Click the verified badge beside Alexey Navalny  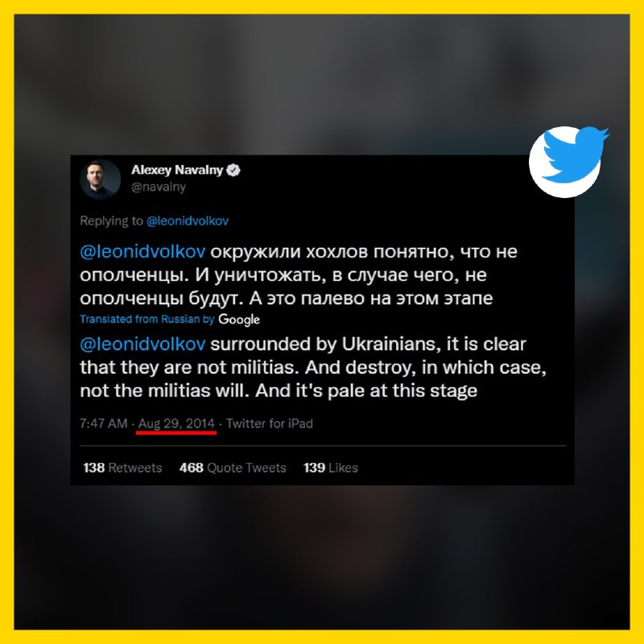click(233, 170)
